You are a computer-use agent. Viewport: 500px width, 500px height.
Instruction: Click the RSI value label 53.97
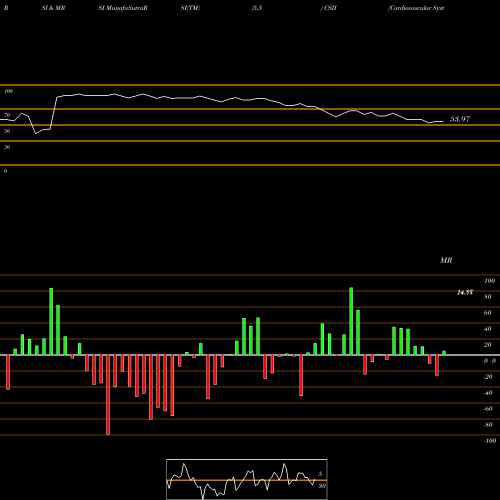click(460, 119)
